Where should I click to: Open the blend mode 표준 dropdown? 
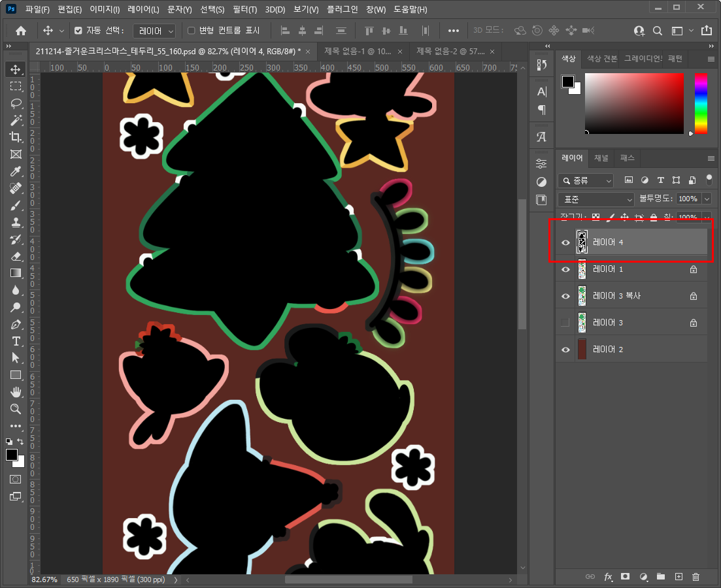click(596, 199)
